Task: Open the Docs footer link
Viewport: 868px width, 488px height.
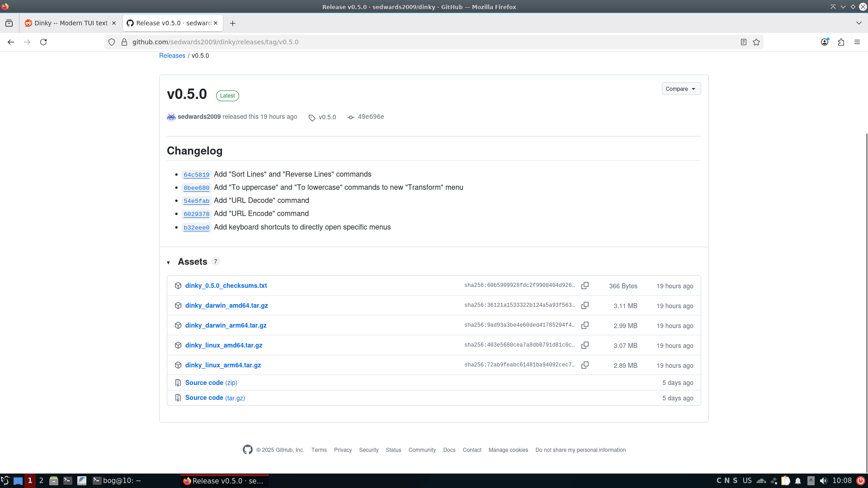Action: click(x=449, y=450)
